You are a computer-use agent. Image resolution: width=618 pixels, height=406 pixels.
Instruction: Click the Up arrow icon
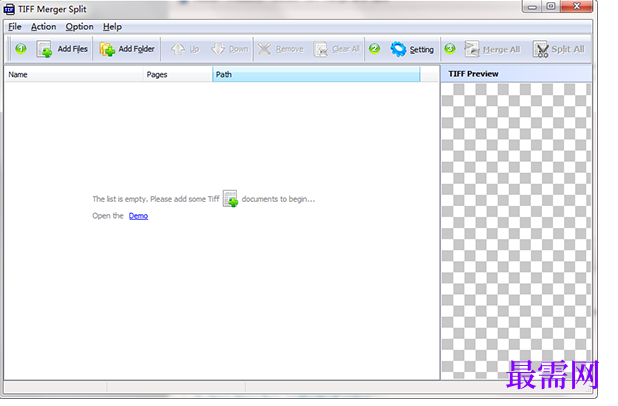point(178,49)
